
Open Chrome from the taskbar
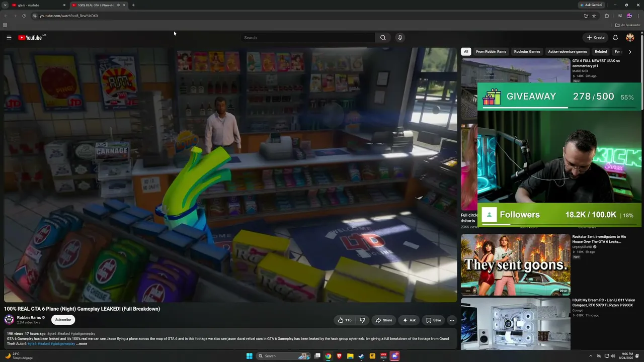pos(328,356)
